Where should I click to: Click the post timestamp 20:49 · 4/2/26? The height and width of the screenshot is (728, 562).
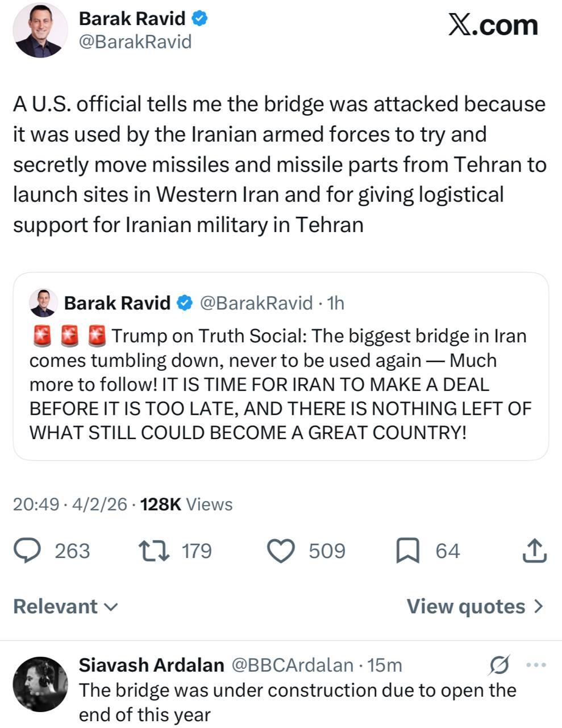click(x=70, y=504)
